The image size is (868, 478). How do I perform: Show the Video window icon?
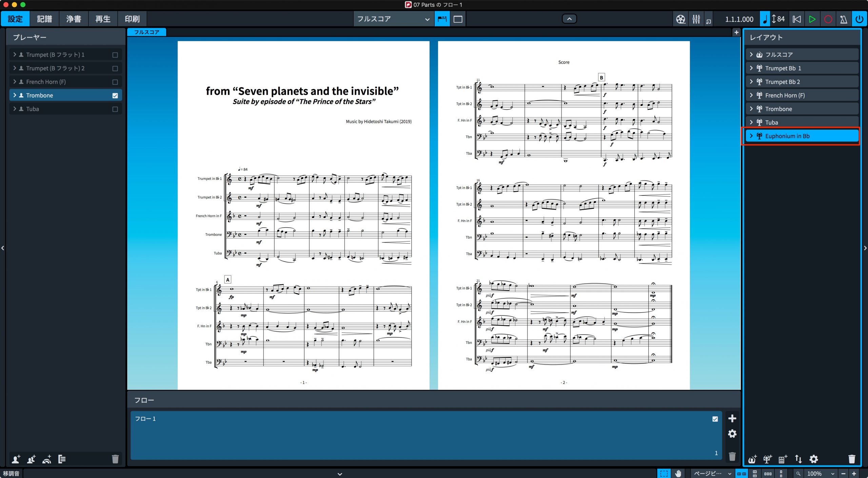(680, 19)
